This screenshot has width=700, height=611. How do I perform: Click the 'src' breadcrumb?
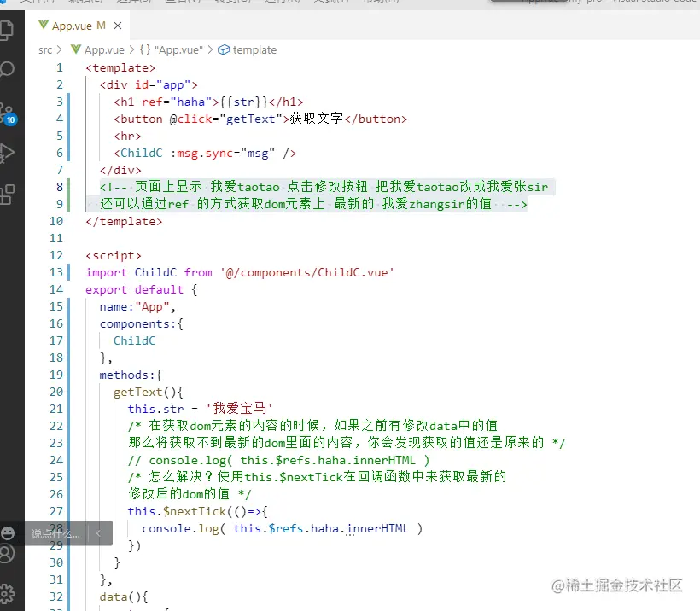point(45,50)
